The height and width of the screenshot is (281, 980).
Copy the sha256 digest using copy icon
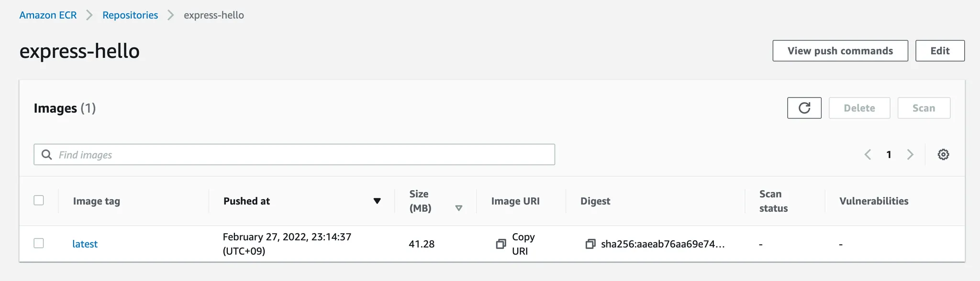(590, 244)
